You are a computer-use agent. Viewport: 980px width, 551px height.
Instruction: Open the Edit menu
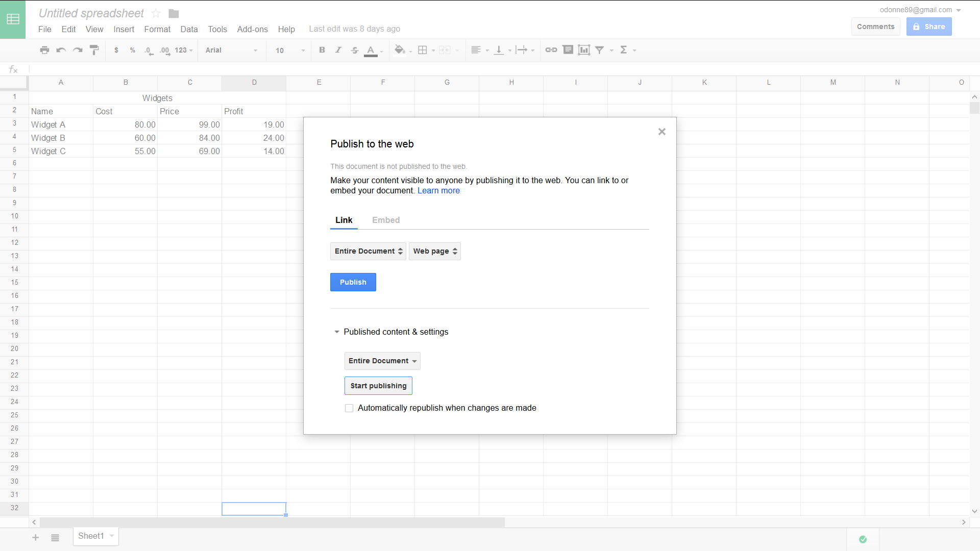(68, 29)
